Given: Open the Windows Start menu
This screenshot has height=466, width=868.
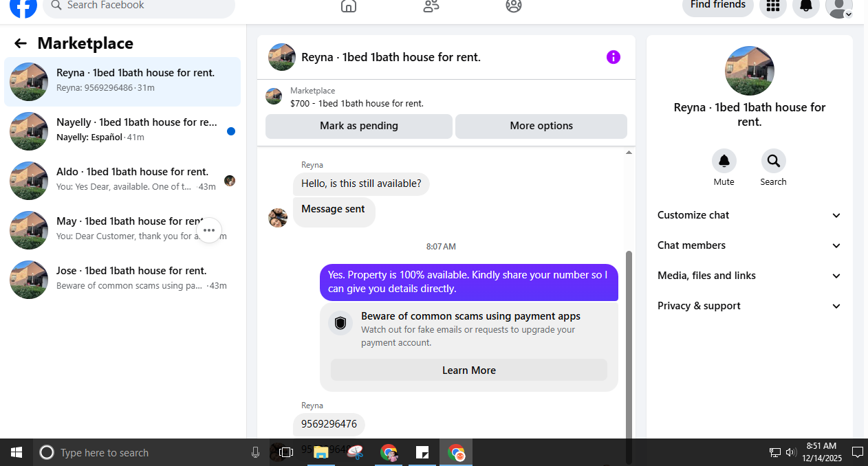Looking at the screenshot, I should tap(17, 452).
